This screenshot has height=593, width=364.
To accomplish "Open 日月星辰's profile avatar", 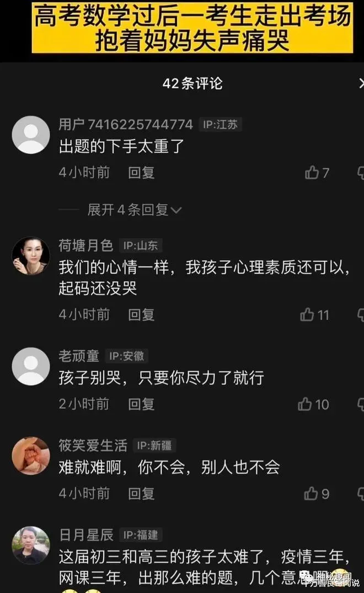I will tap(31, 545).
